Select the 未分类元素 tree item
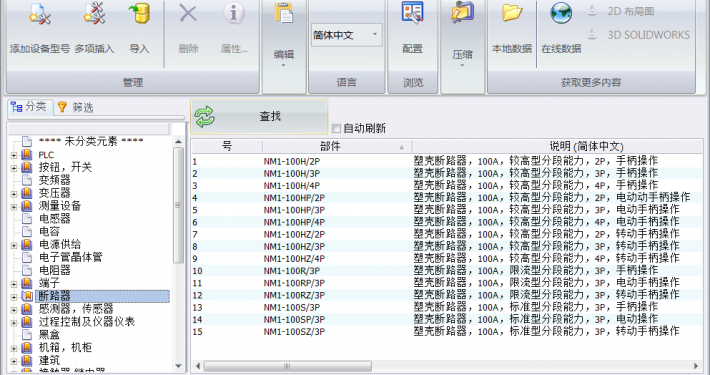 (x=91, y=142)
